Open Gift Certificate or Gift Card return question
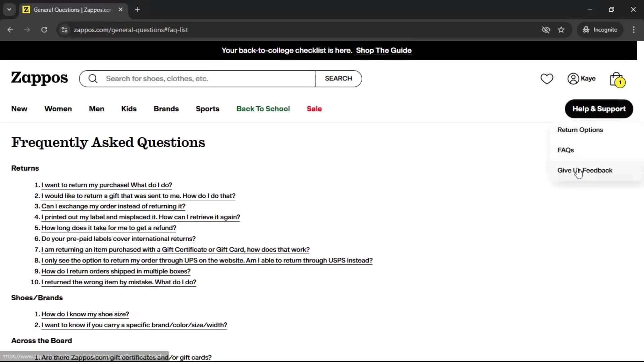This screenshot has height=362, width=644. [175, 250]
